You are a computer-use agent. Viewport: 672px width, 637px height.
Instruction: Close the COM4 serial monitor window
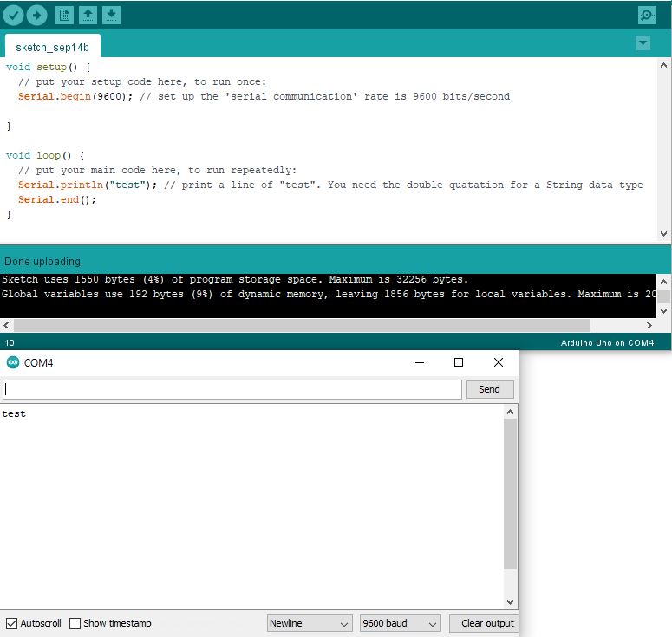pyautogui.click(x=499, y=363)
